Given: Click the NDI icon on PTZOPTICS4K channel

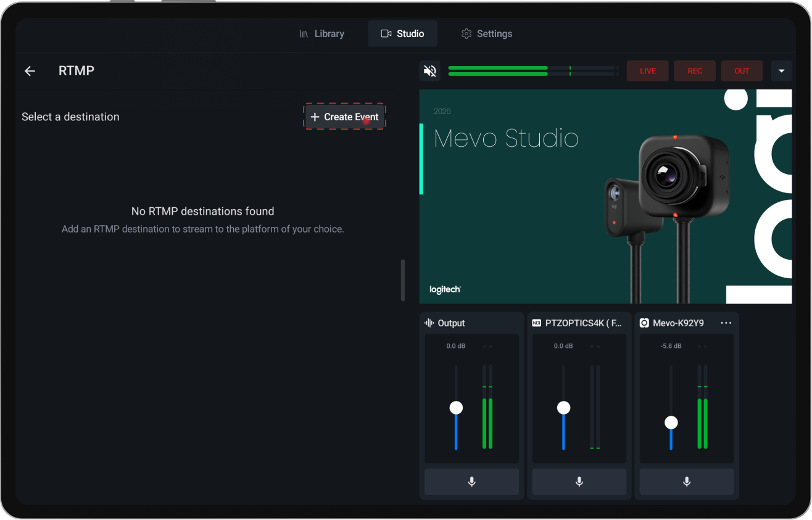Looking at the screenshot, I should [536, 322].
